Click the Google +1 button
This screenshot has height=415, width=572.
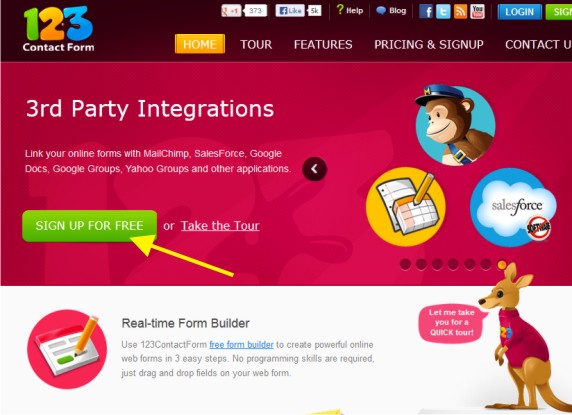click(x=231, y=11)
